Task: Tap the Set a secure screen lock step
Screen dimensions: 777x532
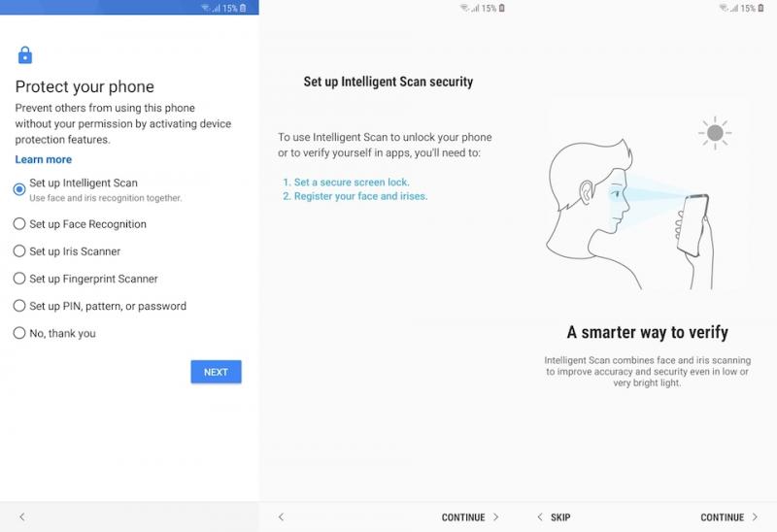Action: point(347,183)
